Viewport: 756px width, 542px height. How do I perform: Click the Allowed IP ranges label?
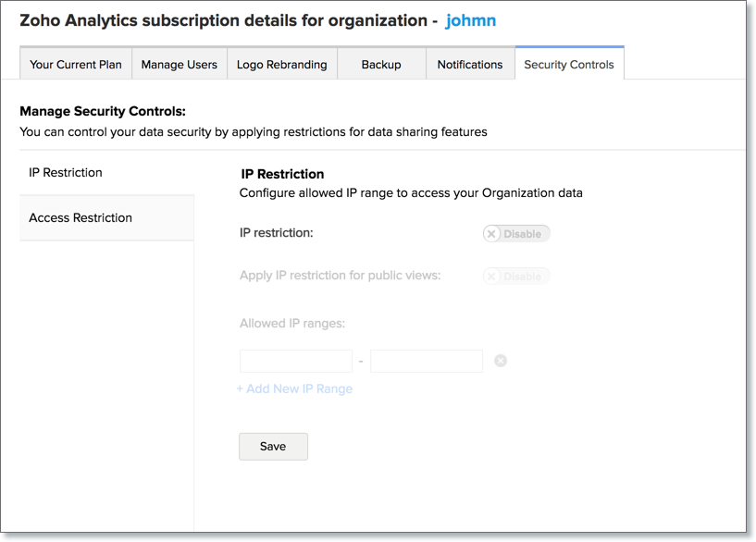[x=292, y=324]
